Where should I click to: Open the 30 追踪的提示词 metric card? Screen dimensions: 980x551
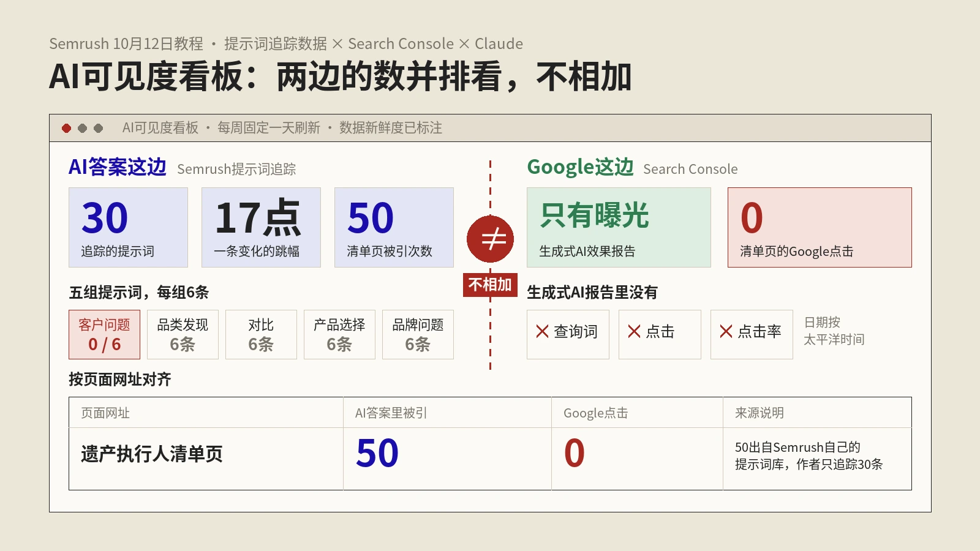tap(128, 227)
